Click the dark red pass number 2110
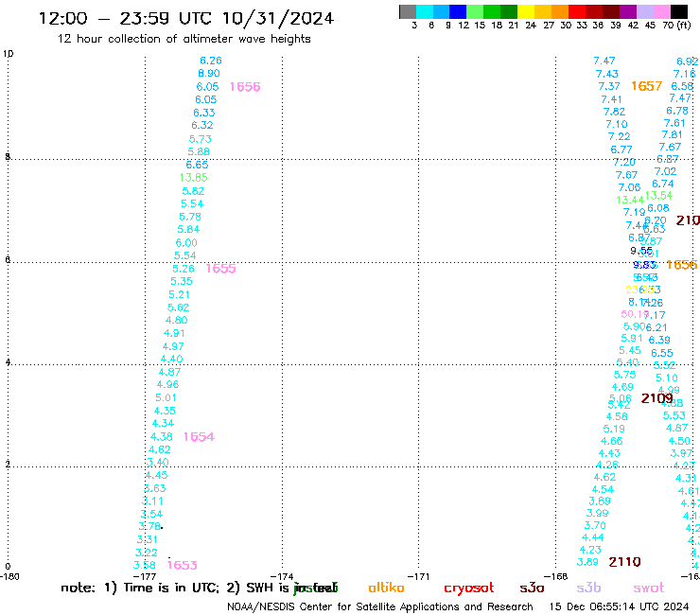 pyautogui.click(x=624, y=562)
